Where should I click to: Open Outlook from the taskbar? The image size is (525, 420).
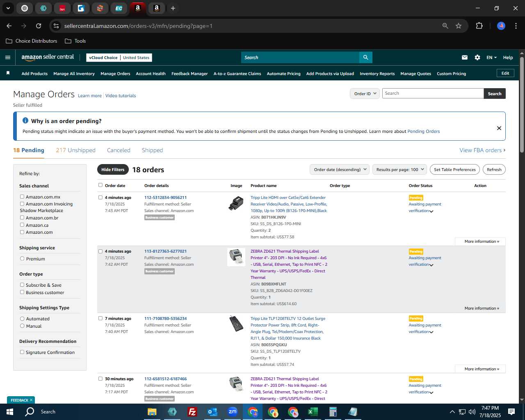coord(212,412)
